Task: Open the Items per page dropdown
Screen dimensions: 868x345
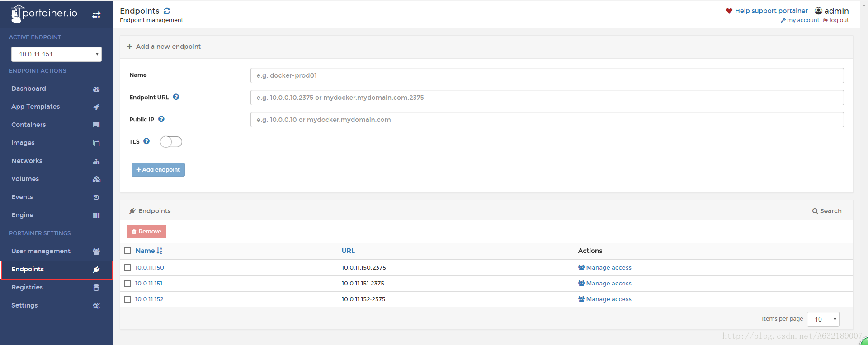Action: [x=823, y=319]
